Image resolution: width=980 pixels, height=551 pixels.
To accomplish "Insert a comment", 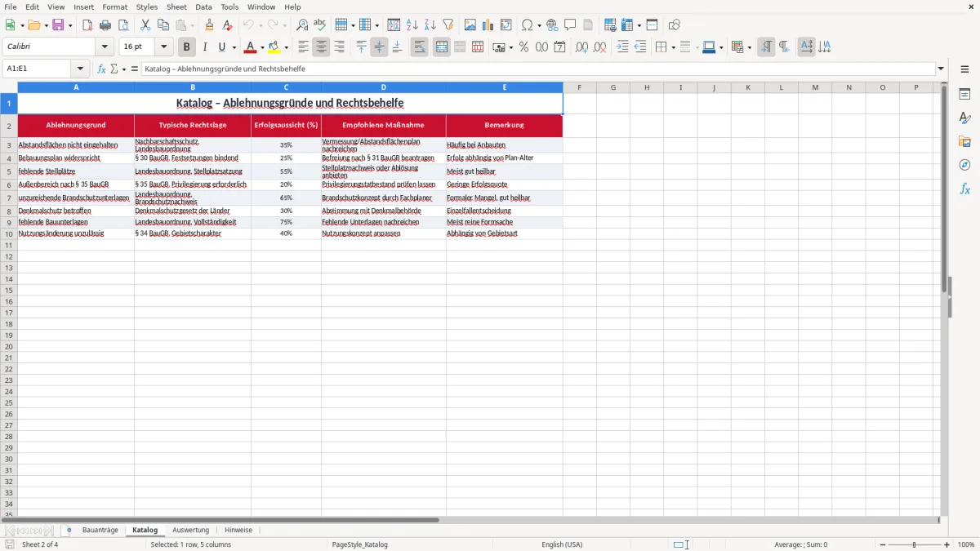I will [x=570, y=25].
